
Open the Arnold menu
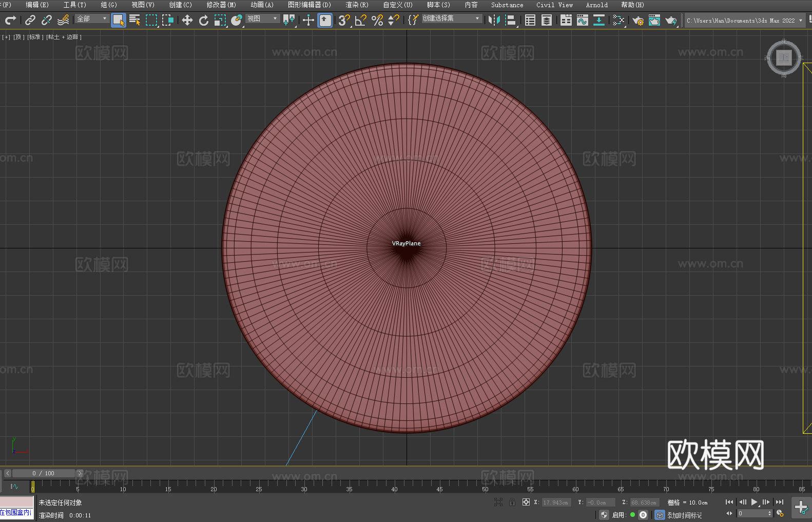point(596,5)
